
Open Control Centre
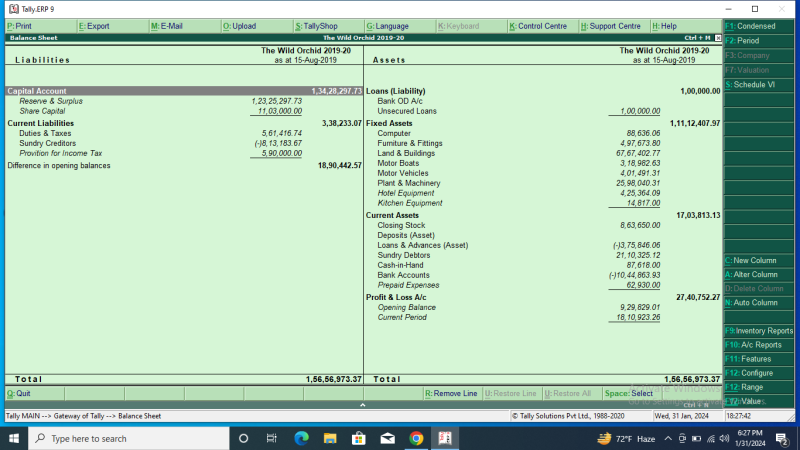pos(543,26)
